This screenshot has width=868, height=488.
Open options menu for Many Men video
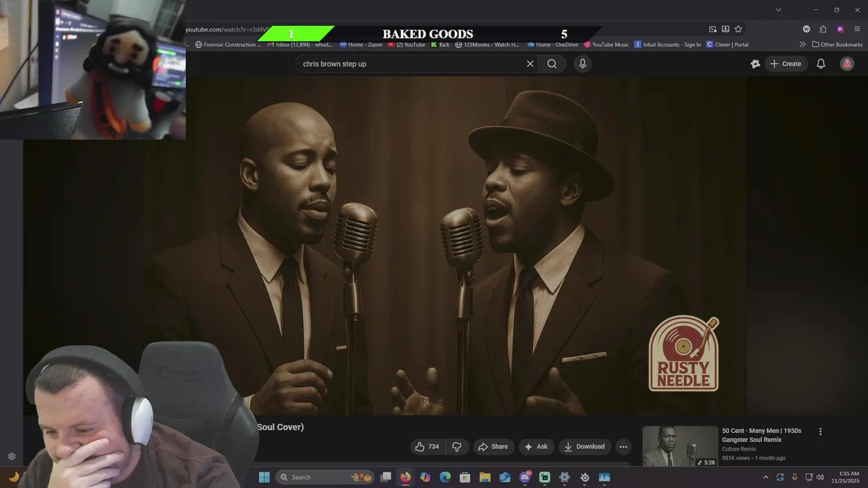[x=820, y=432]
